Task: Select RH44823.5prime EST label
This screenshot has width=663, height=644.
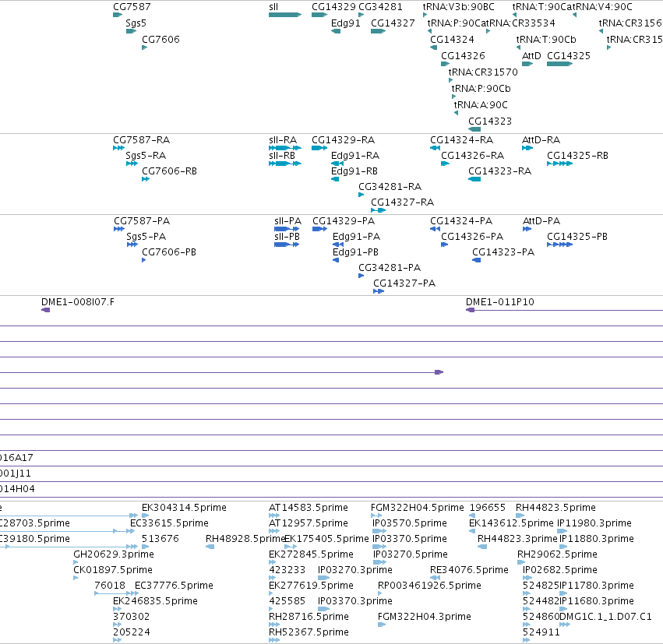Action: 555,508
